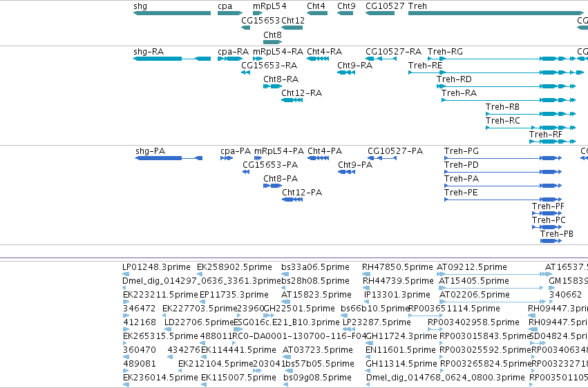The image size is (588, 388).
Task: Select transcript Treh-RC
Action: (531, 128)
